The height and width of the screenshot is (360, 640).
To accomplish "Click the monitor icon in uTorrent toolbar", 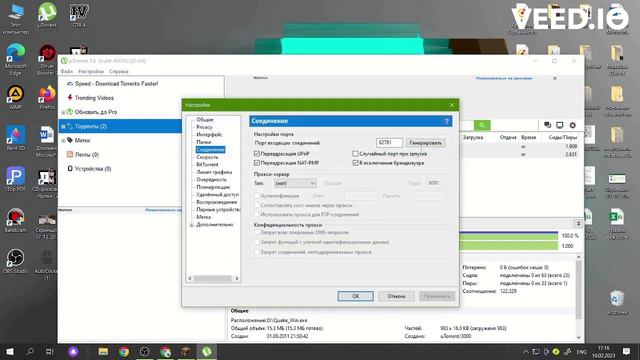I will [560, 125].
